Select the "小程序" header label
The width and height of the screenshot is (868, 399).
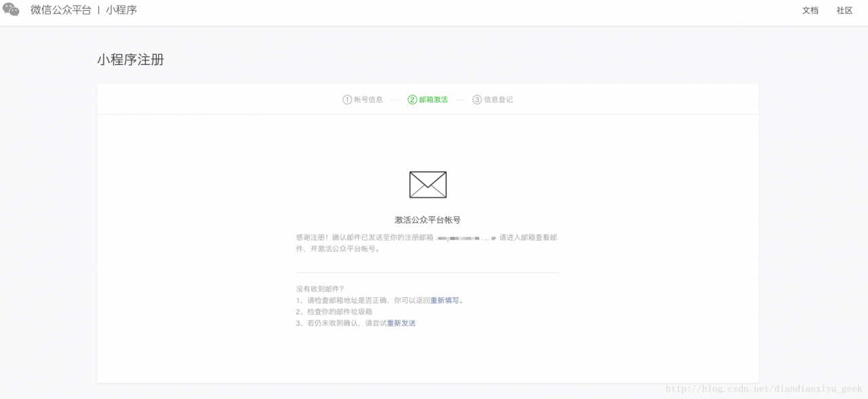(x=123, y=10)
